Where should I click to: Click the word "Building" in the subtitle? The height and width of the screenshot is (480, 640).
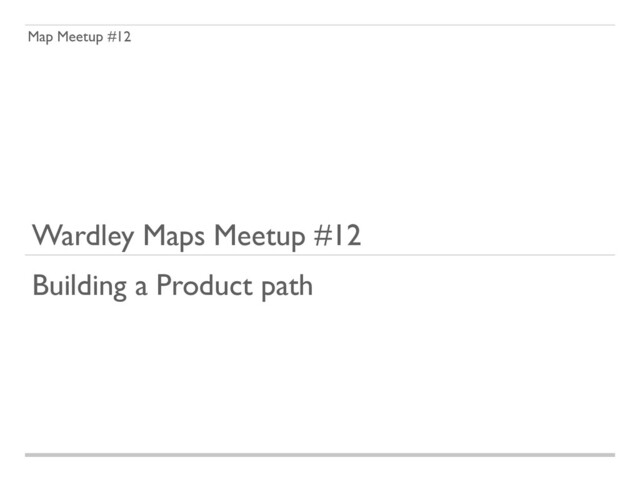click(79, 286)
